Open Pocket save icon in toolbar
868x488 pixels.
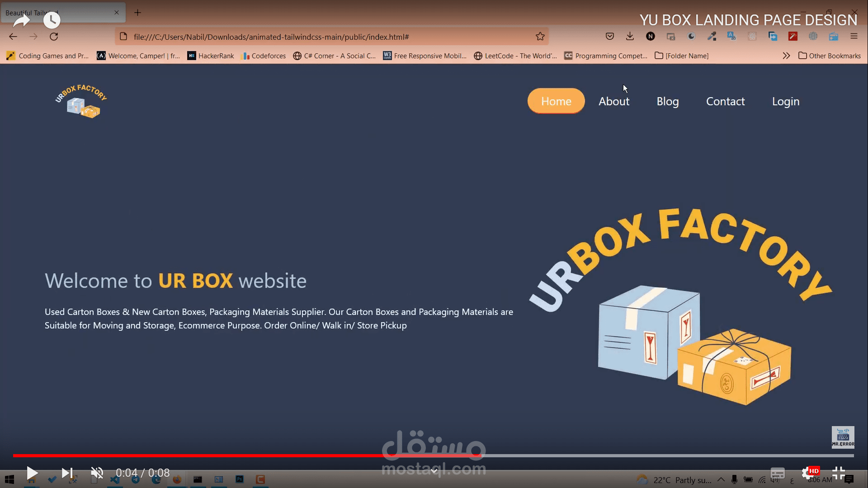click(610, 37)
